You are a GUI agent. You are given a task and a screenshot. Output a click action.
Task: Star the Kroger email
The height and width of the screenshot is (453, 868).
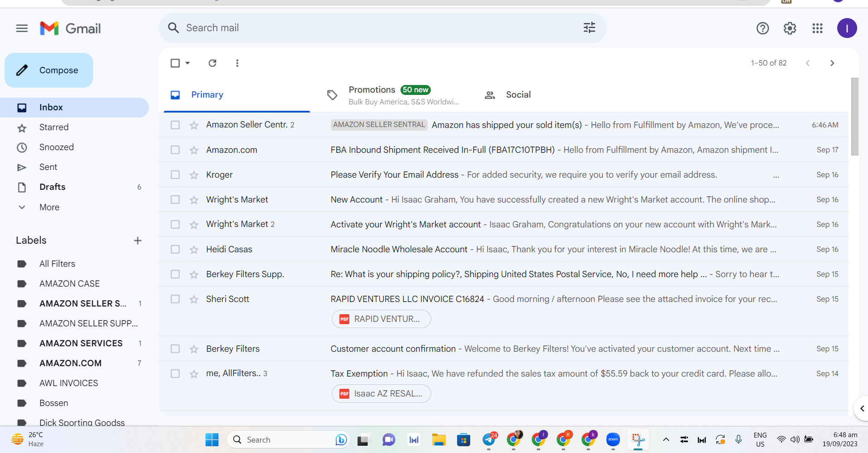click(194, 175)
